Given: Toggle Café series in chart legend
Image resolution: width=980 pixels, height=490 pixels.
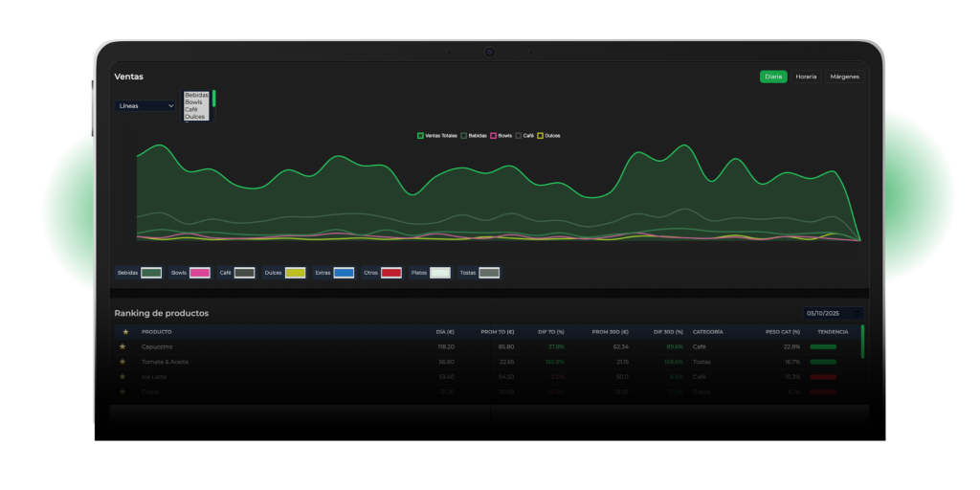Looking at the screenshot, I should [x=524, y=136].
